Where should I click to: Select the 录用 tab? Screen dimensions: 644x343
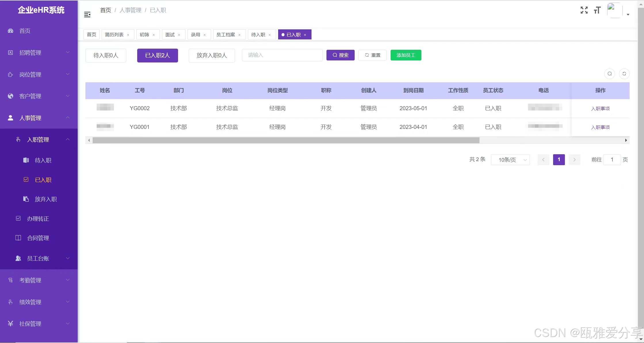point(196,34)
